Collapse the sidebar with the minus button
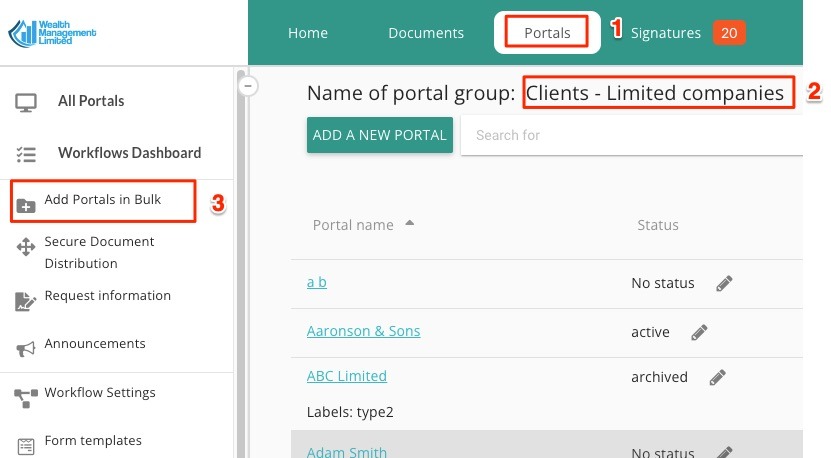The image size is (831, 458). (250, 86)
